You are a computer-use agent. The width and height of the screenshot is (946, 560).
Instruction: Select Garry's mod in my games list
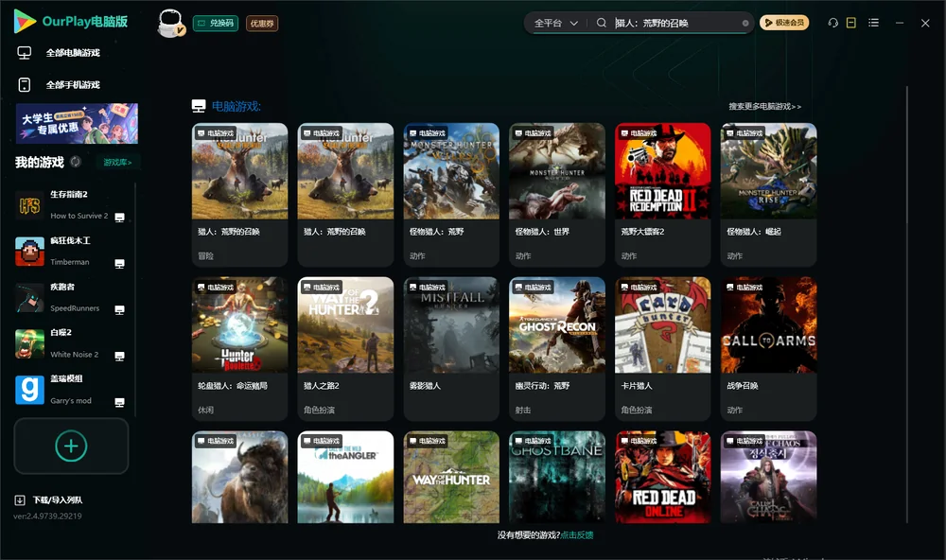pyautogui.click(x=71, y=390)
